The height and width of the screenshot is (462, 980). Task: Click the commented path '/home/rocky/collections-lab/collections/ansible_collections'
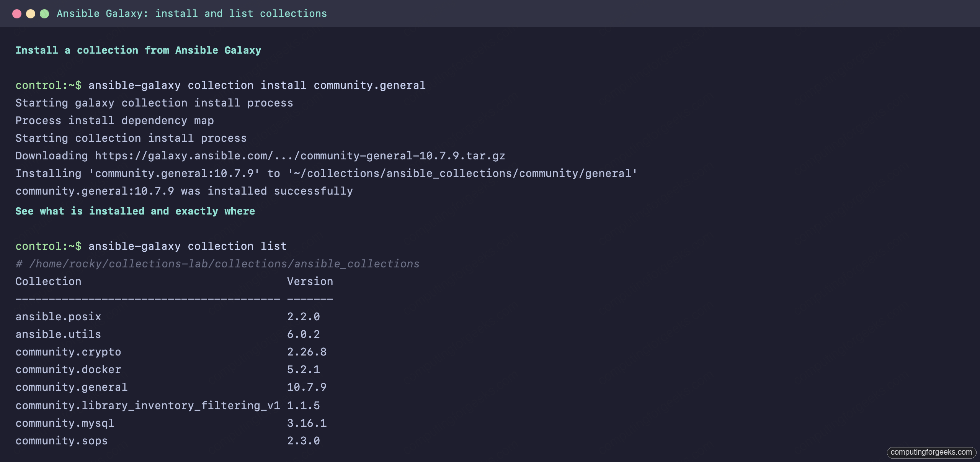224,264
